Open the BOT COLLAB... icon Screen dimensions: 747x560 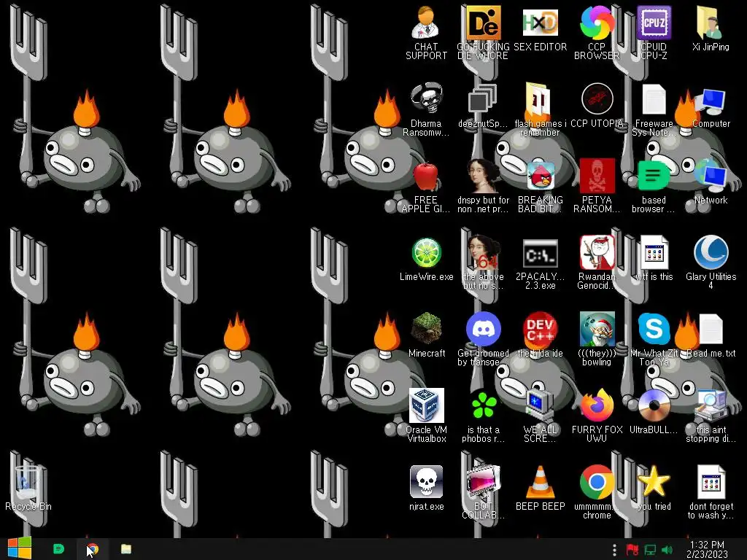[483, 482]
